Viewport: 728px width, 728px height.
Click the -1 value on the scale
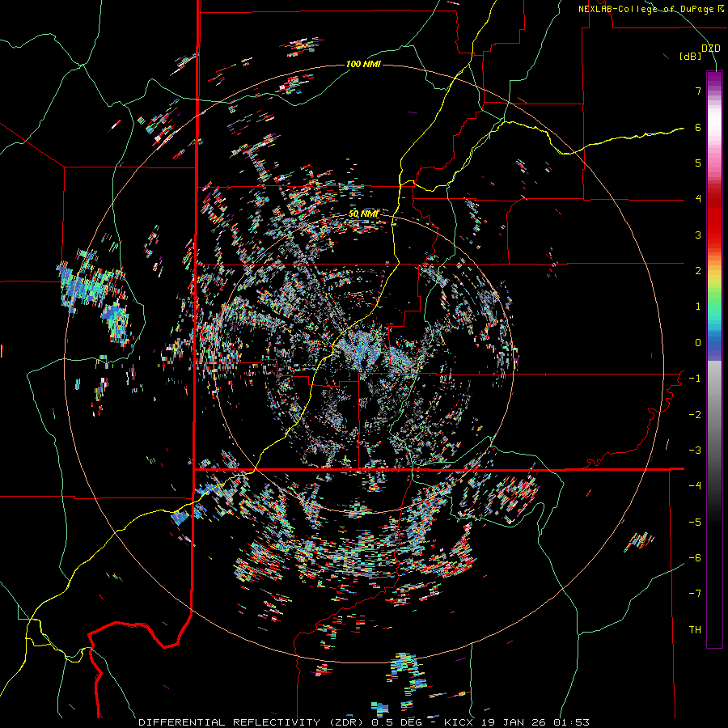point(695,379)
